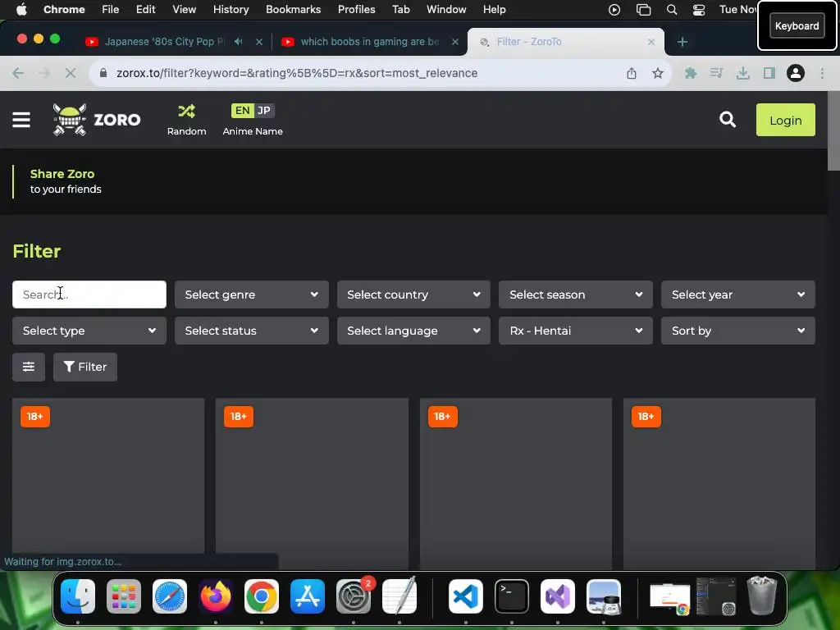
Task: Open Firefox from the Dock
Action: point(216,596)
